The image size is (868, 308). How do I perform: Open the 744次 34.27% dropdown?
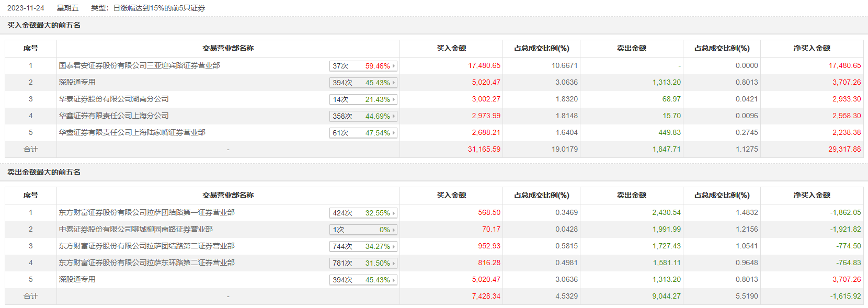pos(363,246)
